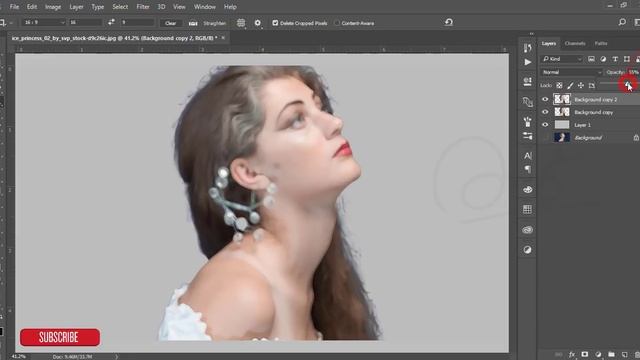Screen dimensions: 640x360
Task: Click the red Subscribe button
Action: point(60,337)
